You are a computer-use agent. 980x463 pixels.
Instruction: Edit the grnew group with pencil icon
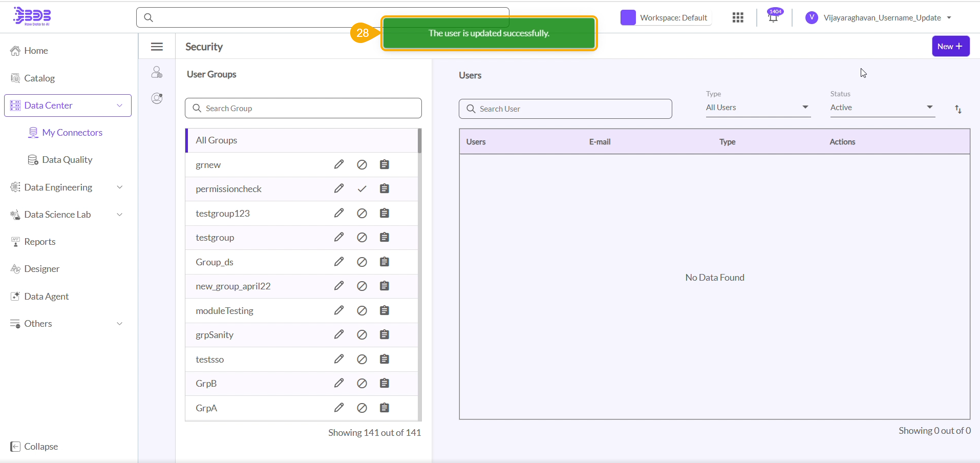(x=339, y=164)
